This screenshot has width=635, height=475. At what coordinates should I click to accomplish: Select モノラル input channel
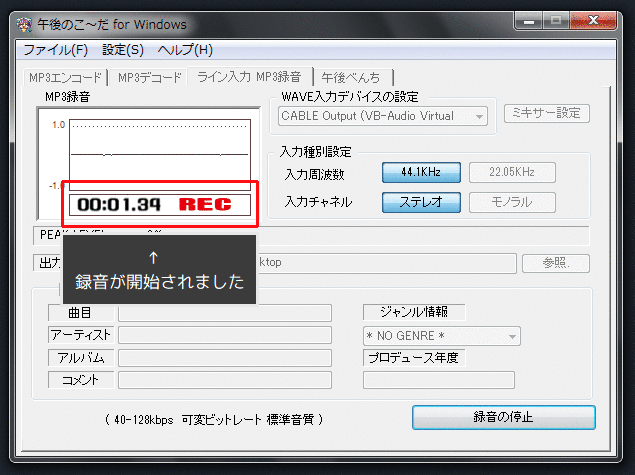512,202
